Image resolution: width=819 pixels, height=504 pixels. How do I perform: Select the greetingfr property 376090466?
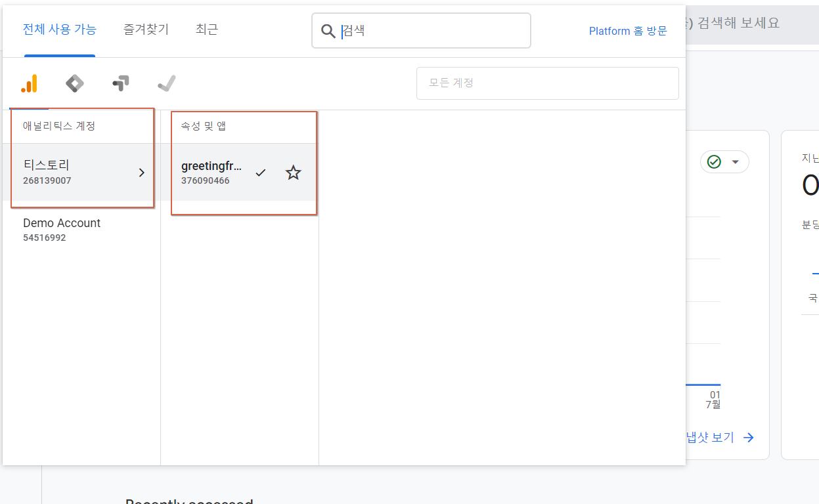[x=240, y=172]
